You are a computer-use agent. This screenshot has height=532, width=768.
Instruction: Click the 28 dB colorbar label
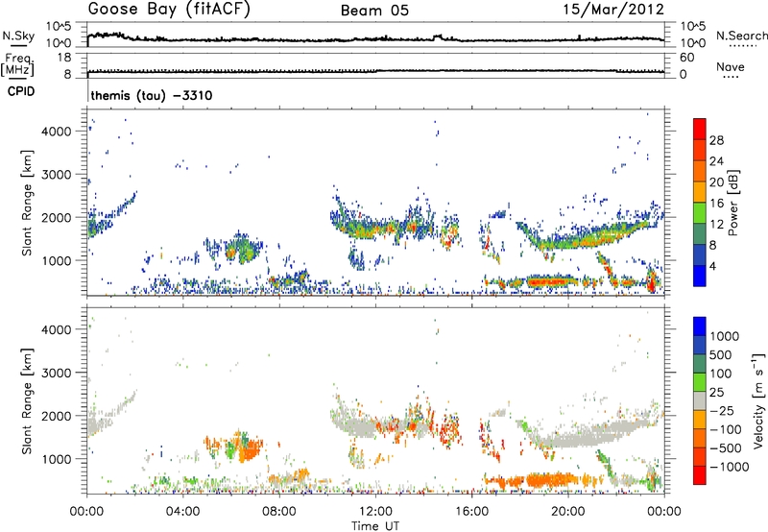coord(716,140)
